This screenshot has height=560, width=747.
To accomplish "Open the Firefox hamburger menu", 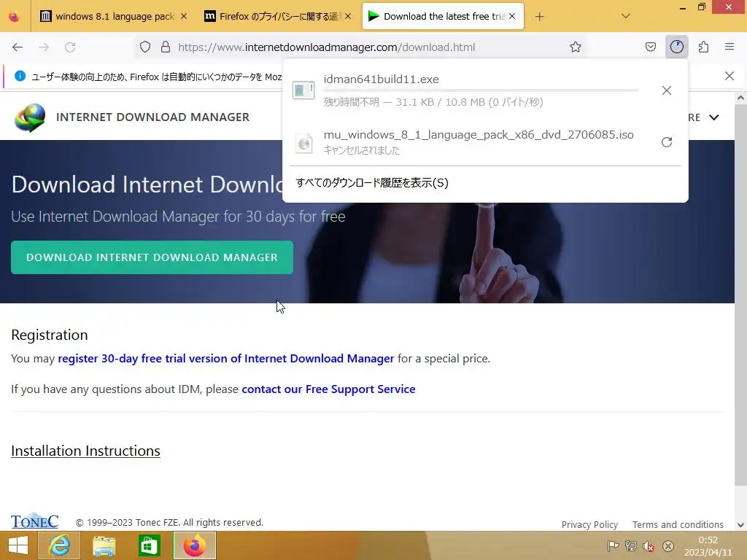I will tap(729, 47).
